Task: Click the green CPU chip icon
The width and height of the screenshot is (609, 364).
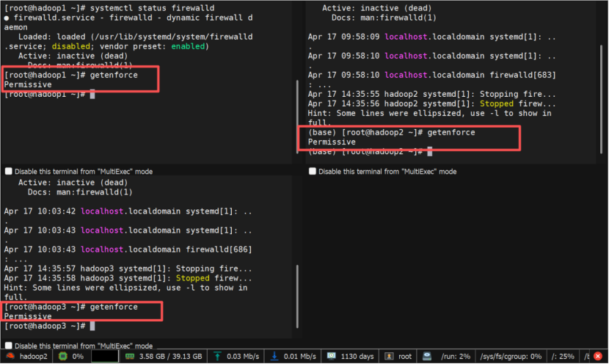Action: (63, 356)
